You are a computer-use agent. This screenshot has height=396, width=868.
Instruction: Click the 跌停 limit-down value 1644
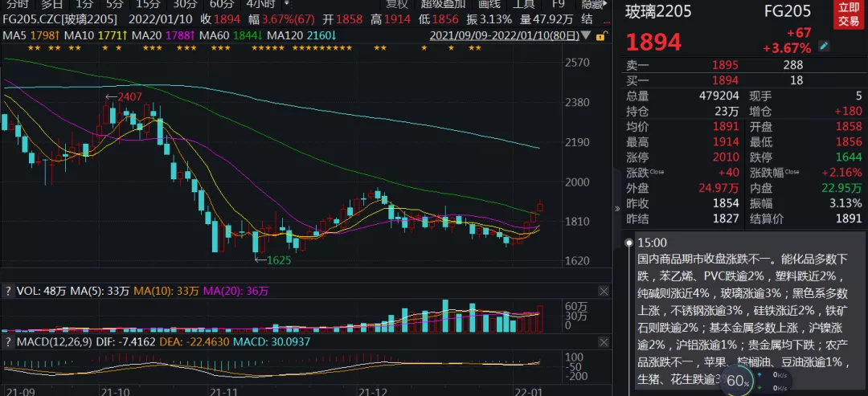[x=850, y=157]
